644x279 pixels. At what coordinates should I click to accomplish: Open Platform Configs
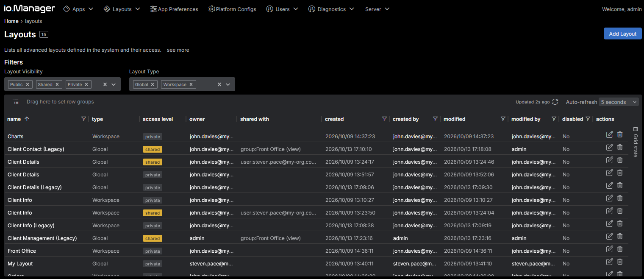point(232,9)
